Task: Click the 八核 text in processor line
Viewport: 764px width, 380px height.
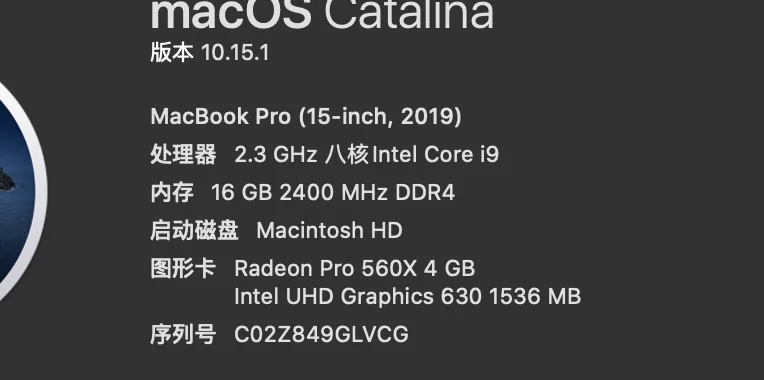Action: pyautogui.click(x=346, y=155)
